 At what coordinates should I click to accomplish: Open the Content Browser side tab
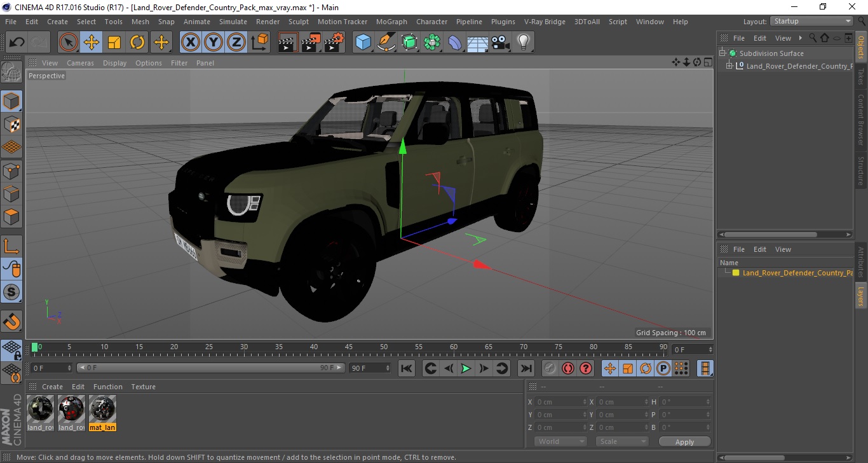click(861, 120)
